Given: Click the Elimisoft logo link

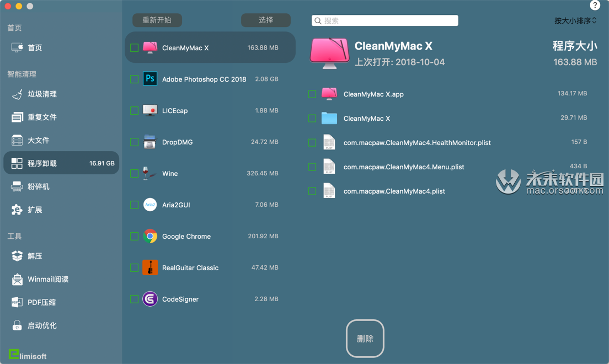Looking at the screenshot, I should tap(28, 355).
